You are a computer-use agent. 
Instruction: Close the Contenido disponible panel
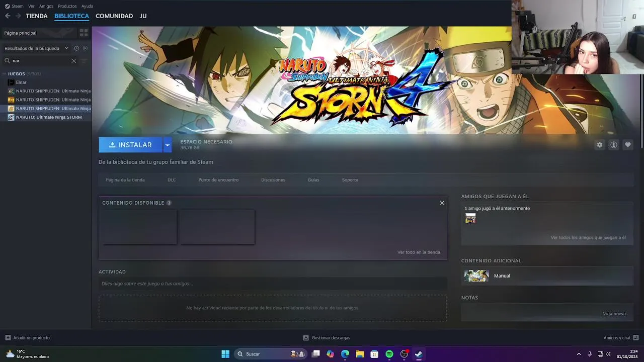click(442, 203)
